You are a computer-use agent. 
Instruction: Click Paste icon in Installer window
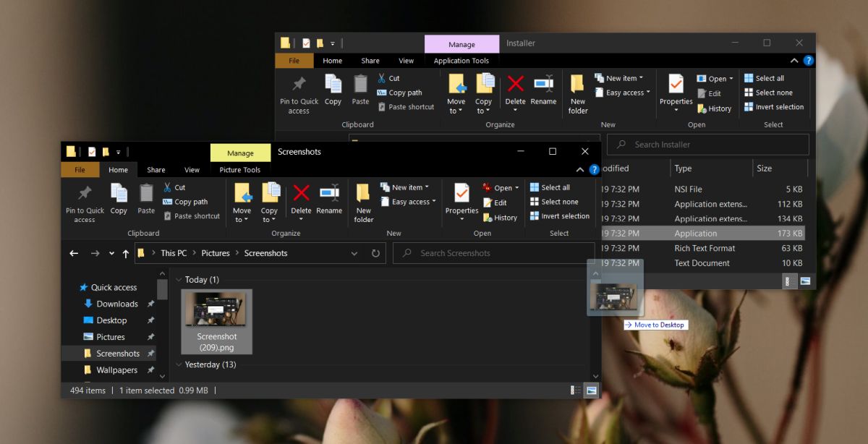point(360,90)
